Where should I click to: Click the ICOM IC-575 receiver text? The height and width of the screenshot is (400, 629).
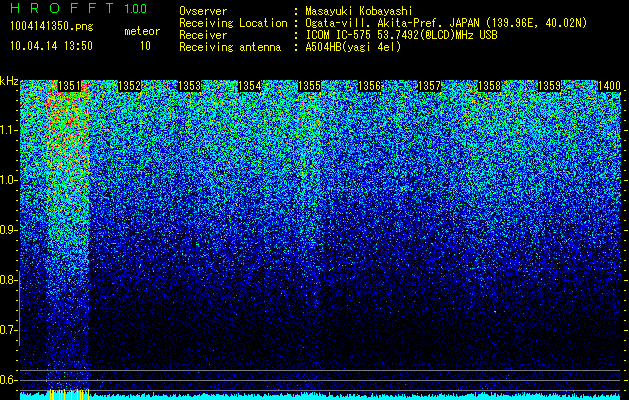(x=402, y=35)
